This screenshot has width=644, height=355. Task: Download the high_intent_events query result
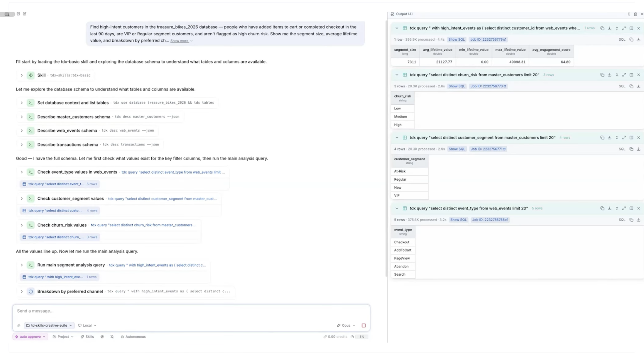pyautogui.click(x=609, y=28)
